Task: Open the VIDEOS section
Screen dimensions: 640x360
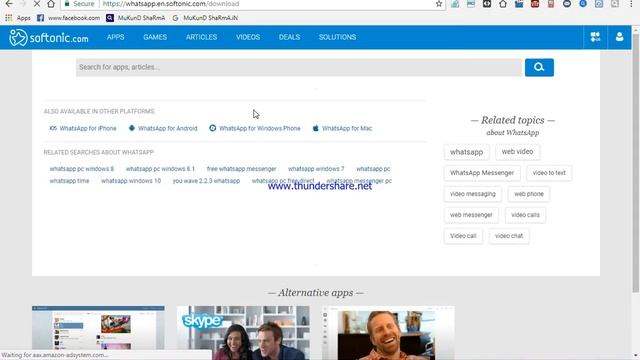Action: (248, 37)
